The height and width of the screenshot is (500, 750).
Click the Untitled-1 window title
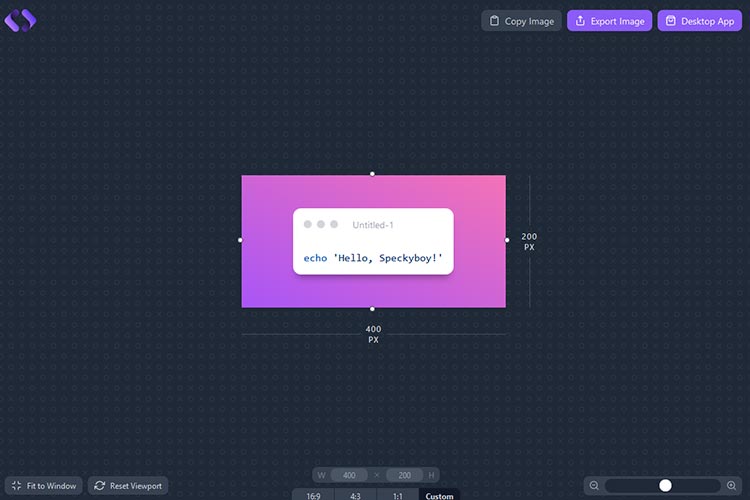coord(373,225)
